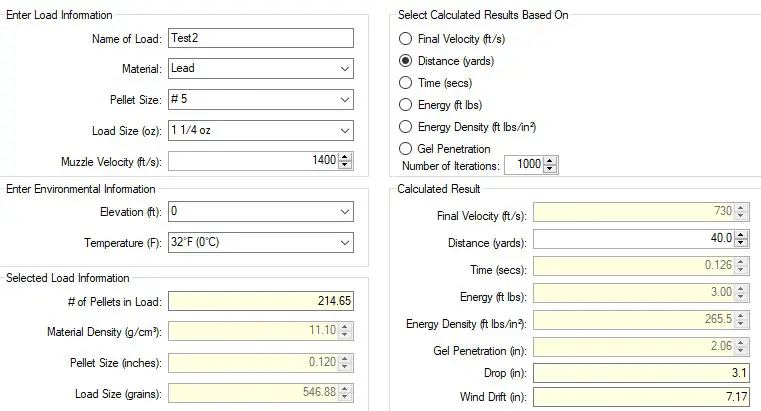Image resolution: width=761 pixels, height=411 pixels.
Task: Decrease Muzzle Velocity with down arrow
Action: click(x=345, y=166)
